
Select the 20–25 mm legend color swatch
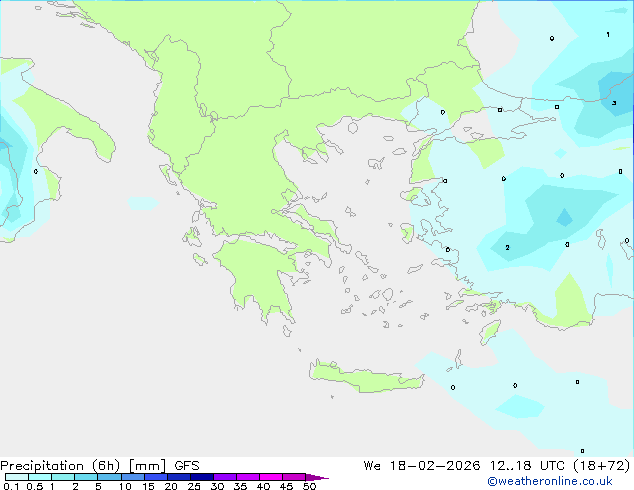pyautogui.click(x=179, y=477)
